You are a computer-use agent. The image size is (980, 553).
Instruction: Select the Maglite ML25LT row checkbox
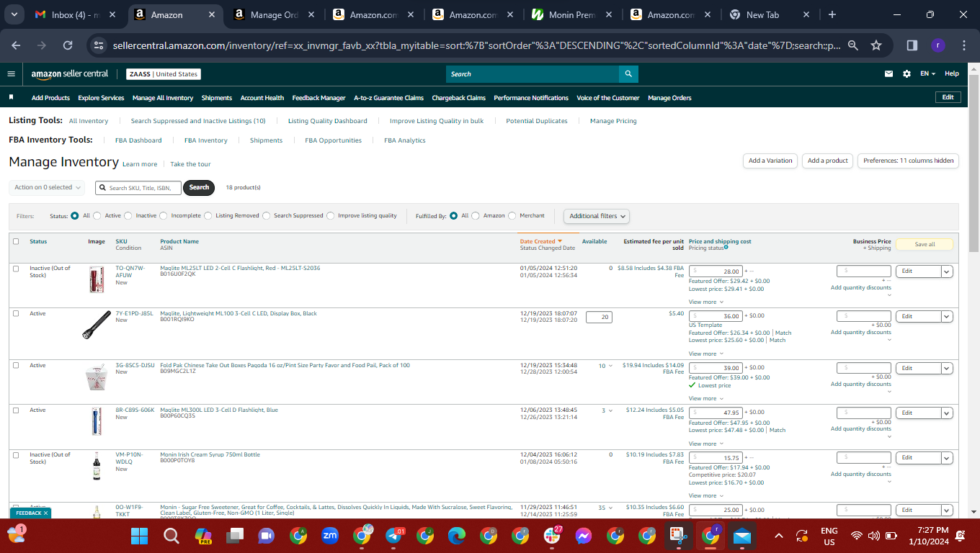coord(16,269)
